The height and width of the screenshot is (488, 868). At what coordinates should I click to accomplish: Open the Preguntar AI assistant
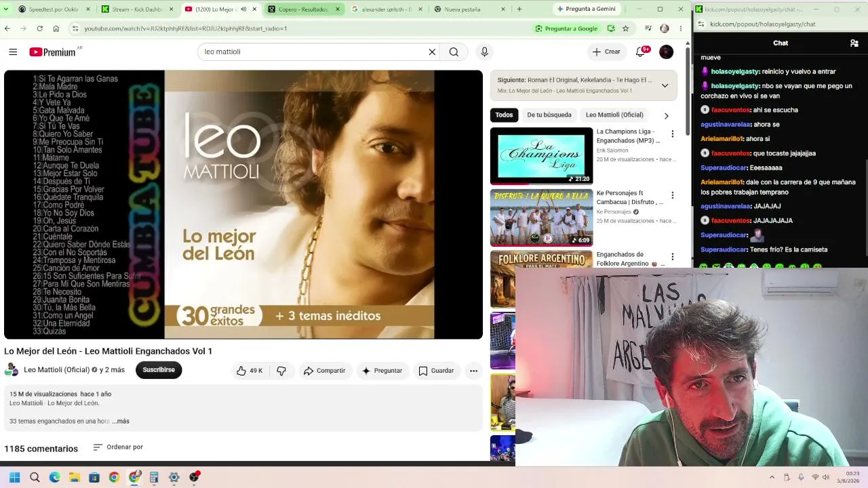coord(382,371)
